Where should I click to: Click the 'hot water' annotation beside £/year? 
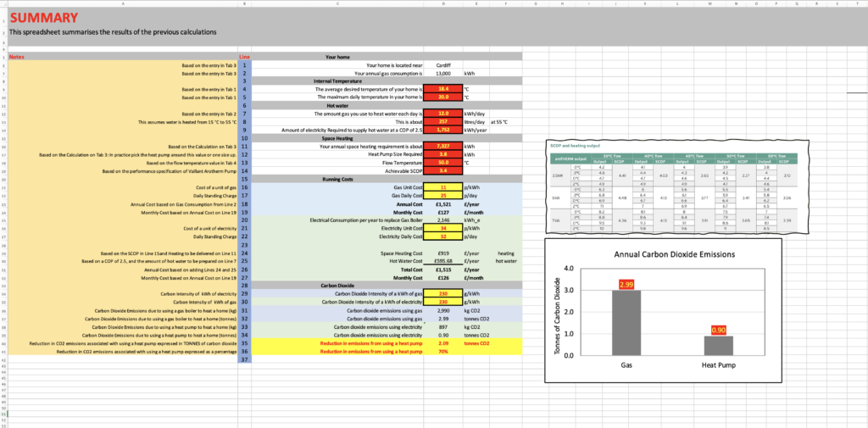tap(506, 260)
